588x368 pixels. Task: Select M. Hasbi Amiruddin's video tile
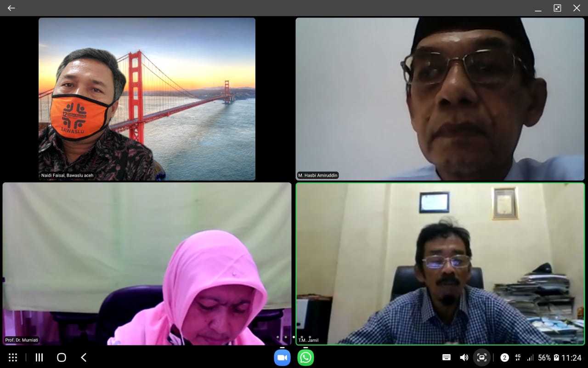pos(440,99)
